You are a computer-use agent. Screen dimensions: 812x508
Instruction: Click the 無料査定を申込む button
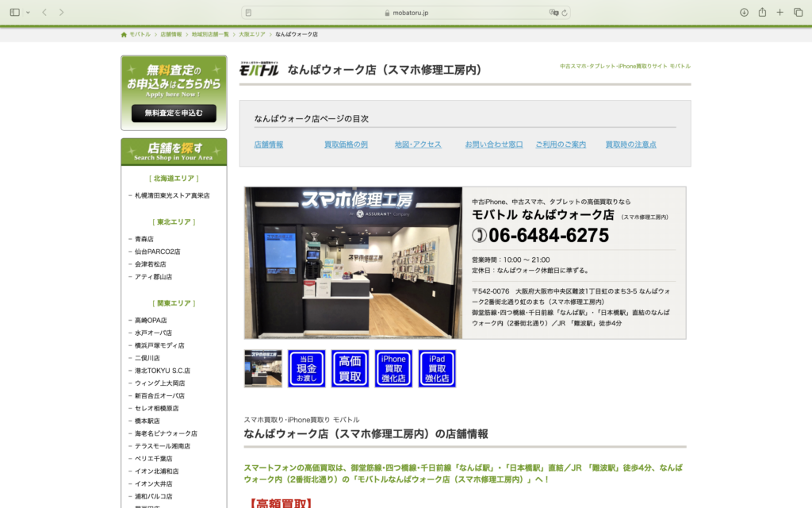click(174, 113)
